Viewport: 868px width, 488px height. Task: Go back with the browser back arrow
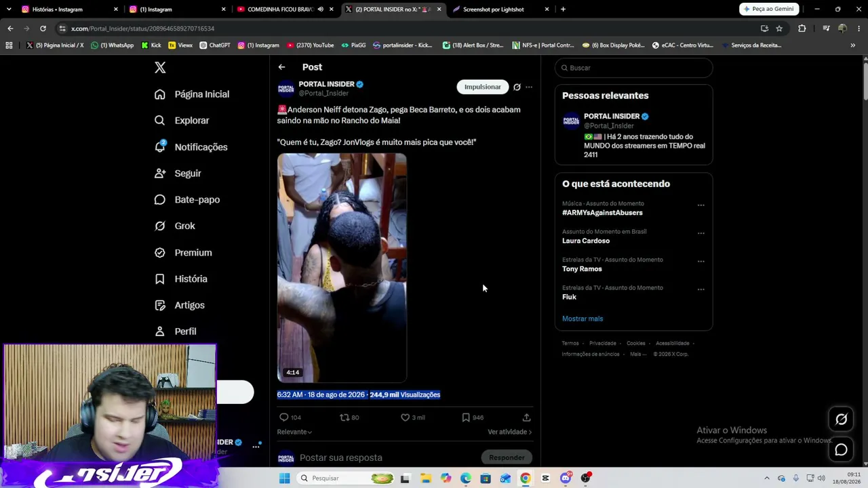click(10, 28)
